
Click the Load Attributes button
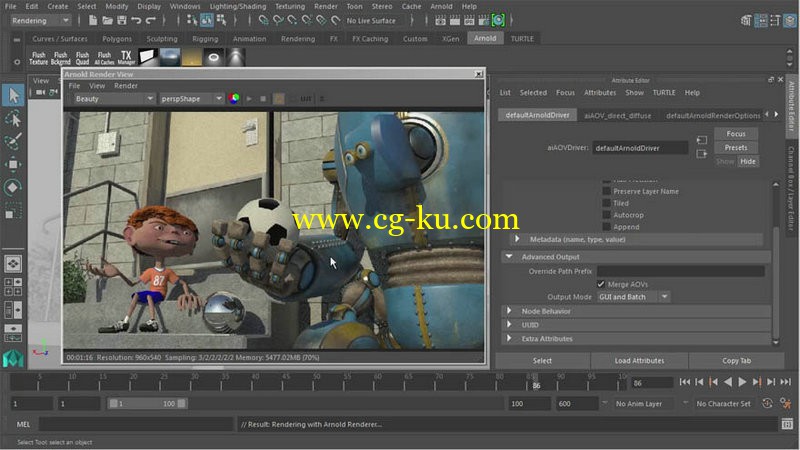639,360
